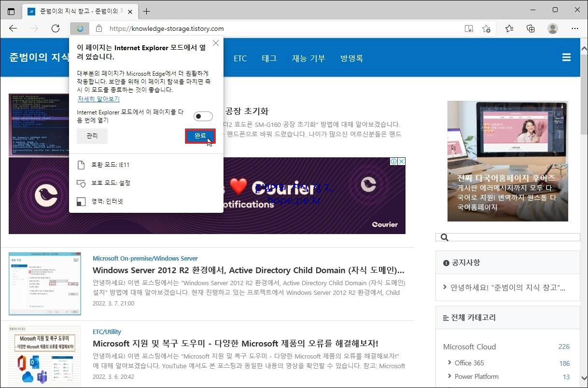
Task: Open the Microsoft 지원 및 복구 도우미 post title
Action: click(x=235, y=344)
